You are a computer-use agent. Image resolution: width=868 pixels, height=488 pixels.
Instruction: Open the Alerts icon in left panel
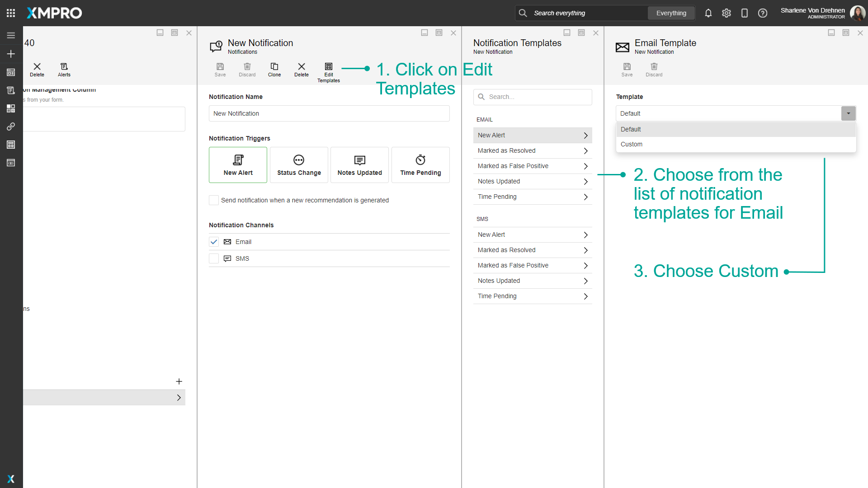pos(64,67)
